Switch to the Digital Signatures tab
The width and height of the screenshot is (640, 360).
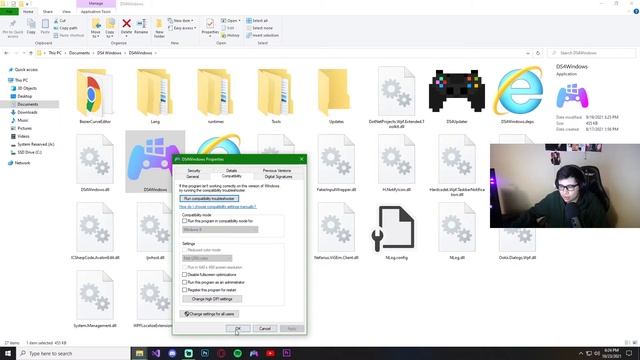[x=278, y=177]
